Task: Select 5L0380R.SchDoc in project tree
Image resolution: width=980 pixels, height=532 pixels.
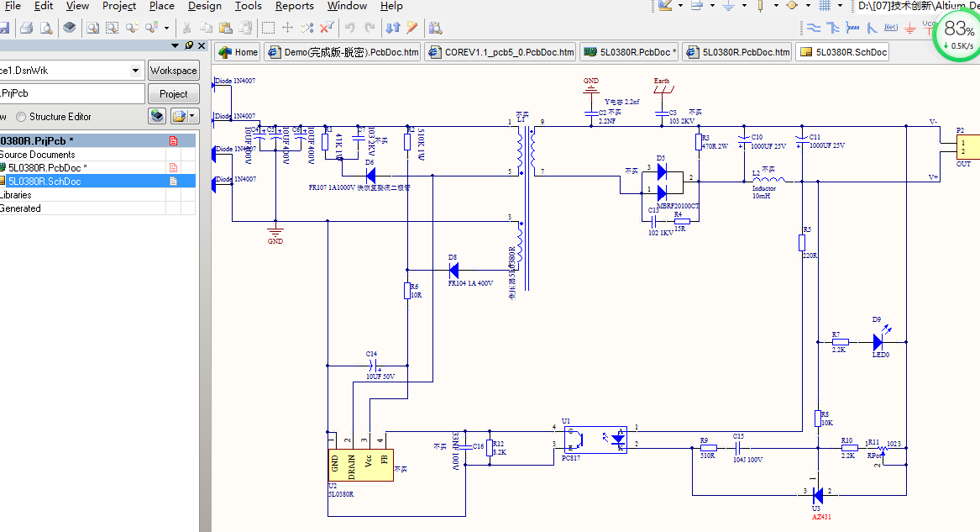Action: [45, 182]
